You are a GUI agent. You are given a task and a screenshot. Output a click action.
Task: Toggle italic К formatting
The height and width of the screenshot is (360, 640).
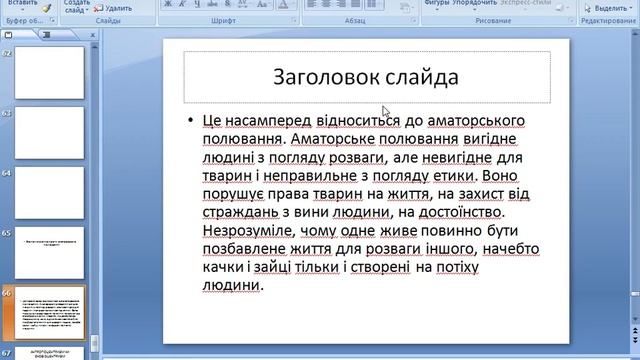click(182, 4)
